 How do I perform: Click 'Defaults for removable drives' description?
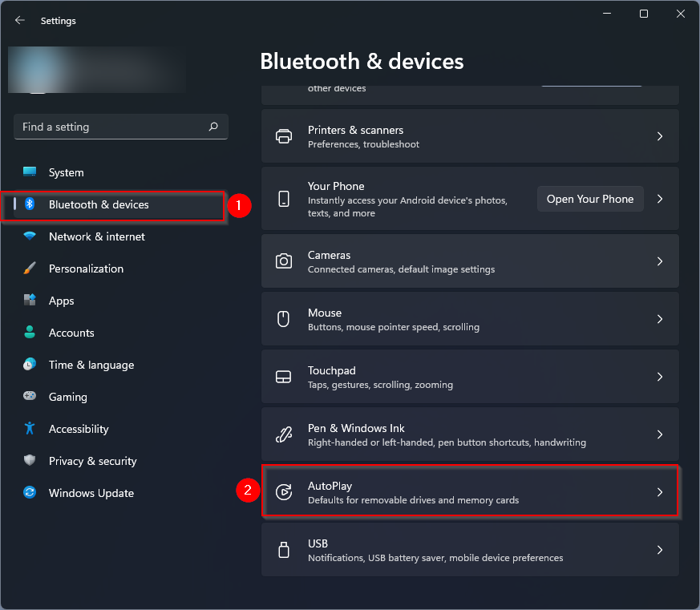point(413,499)
